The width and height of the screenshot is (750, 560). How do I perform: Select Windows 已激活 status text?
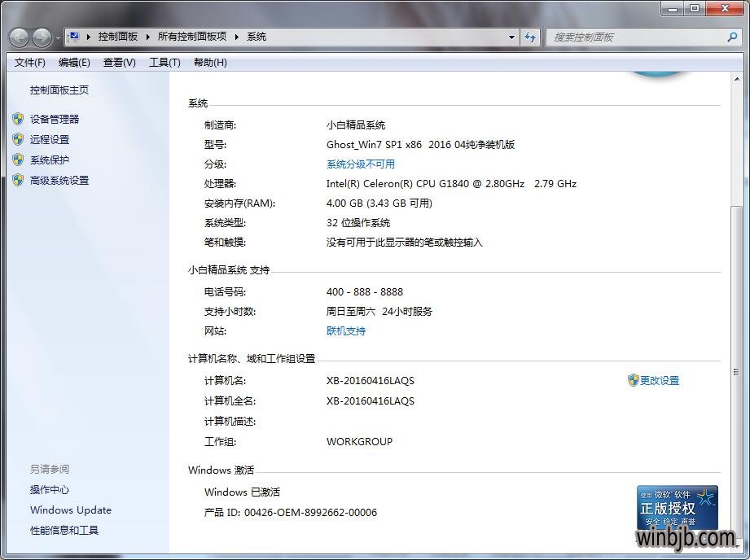(242, 492)
